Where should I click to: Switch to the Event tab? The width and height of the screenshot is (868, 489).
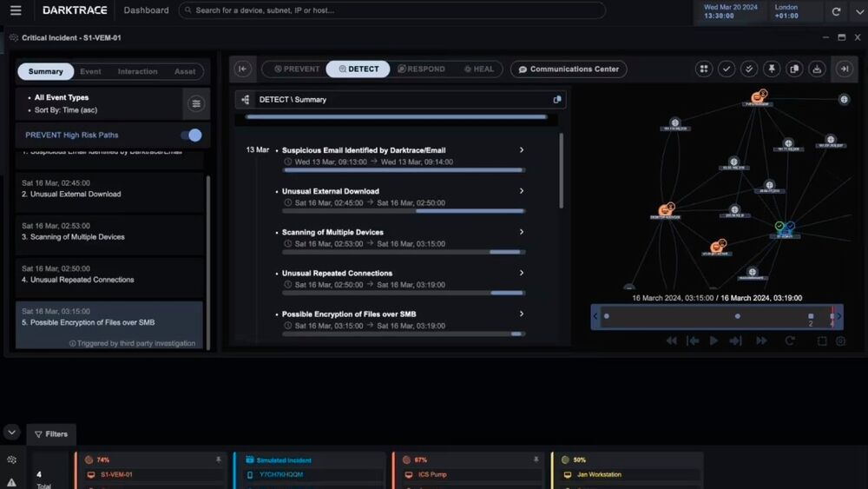pyautogui.click(x=90, y=71)
